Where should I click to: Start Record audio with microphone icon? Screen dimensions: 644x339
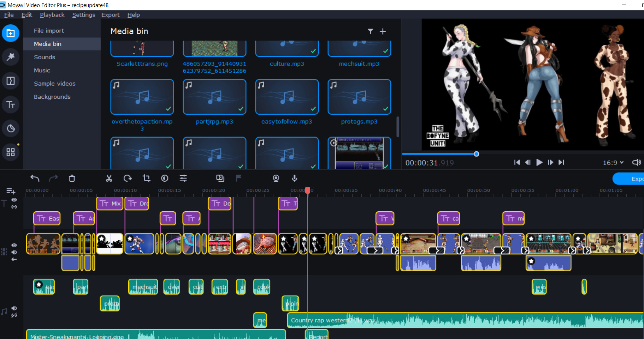click(294, 178)
